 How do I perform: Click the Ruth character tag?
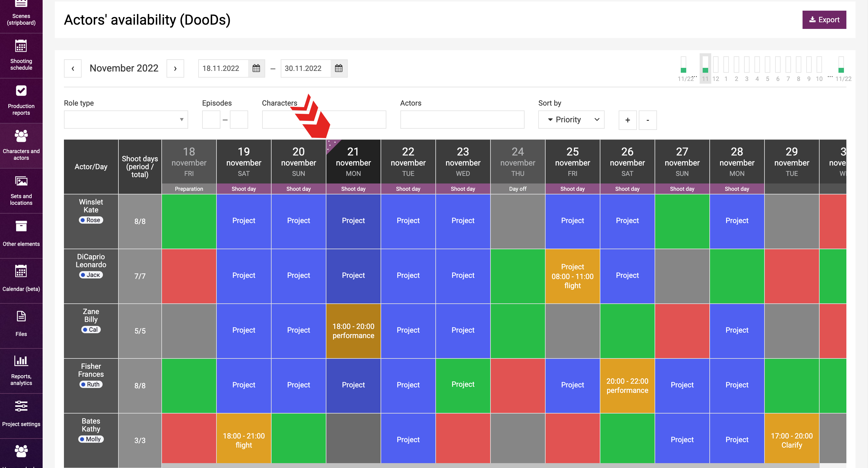tap(91, 384)
